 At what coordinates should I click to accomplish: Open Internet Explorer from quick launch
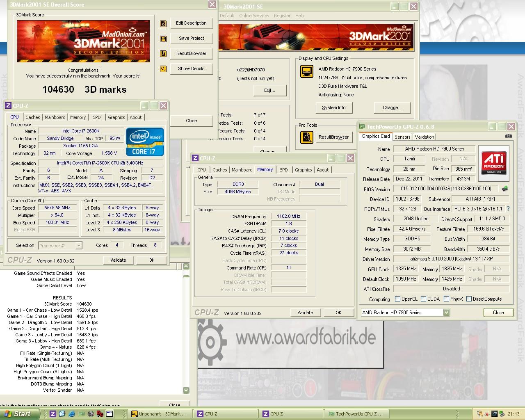(71, 414)
